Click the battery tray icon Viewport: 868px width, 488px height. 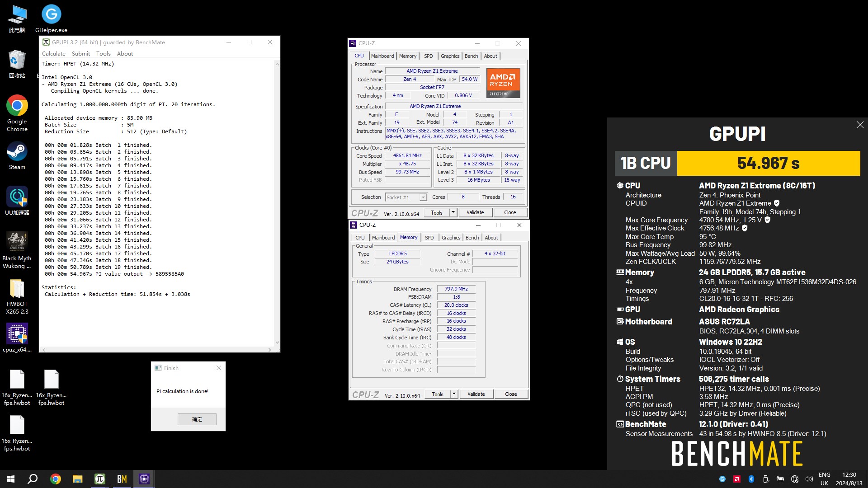(x=780, y=479)
